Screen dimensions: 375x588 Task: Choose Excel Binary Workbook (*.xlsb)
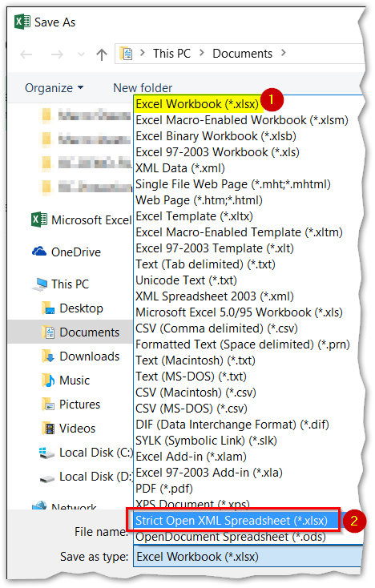[x=216, y=135]
